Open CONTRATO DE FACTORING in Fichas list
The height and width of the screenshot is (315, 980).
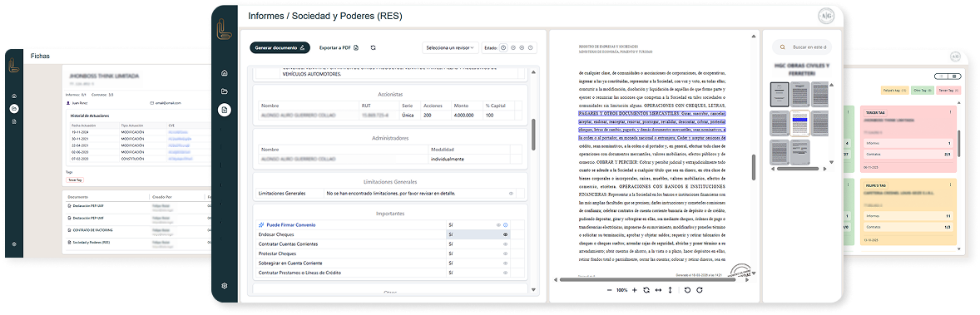pyautogui.click(x=93, y=230)
